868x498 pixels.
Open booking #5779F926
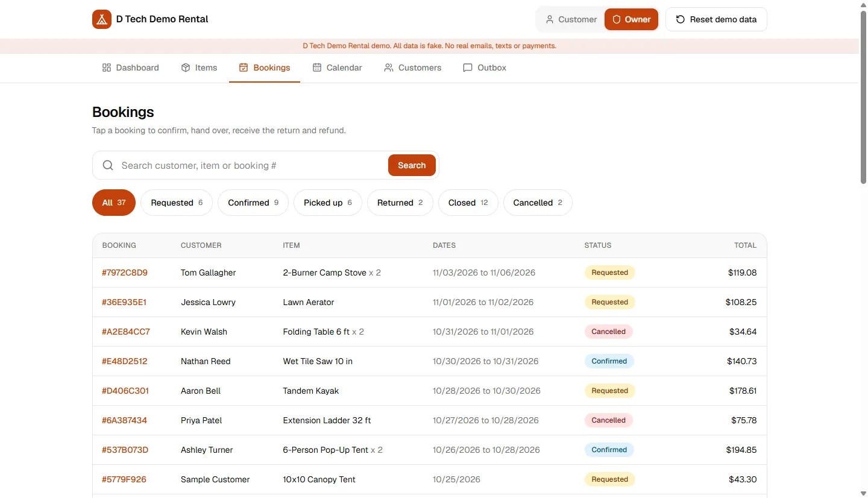tap(124, 479)
